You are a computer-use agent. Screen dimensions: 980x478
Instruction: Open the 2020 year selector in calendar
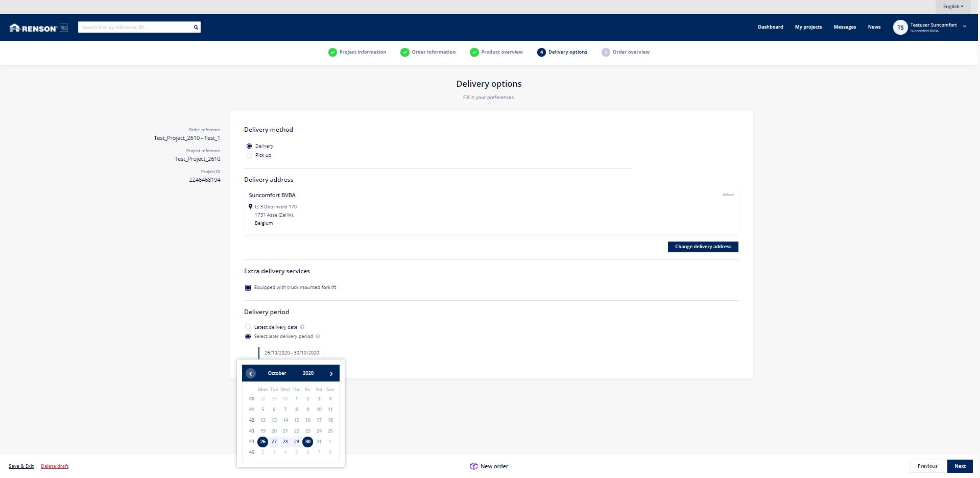[308, 373]
